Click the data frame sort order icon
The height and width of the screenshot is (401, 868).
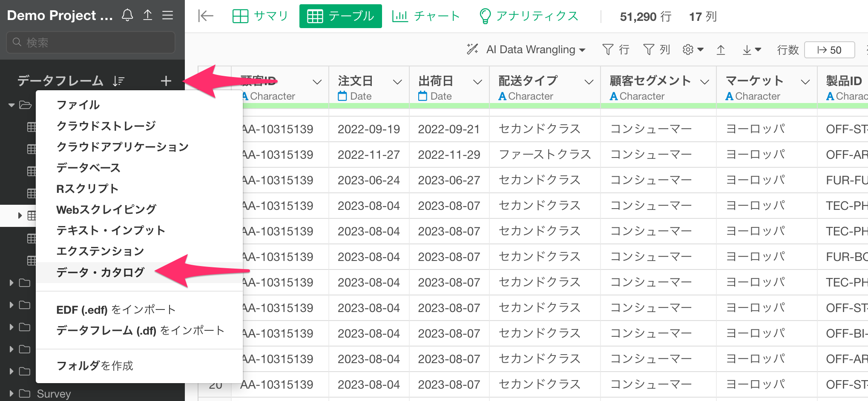pos(118,81)
